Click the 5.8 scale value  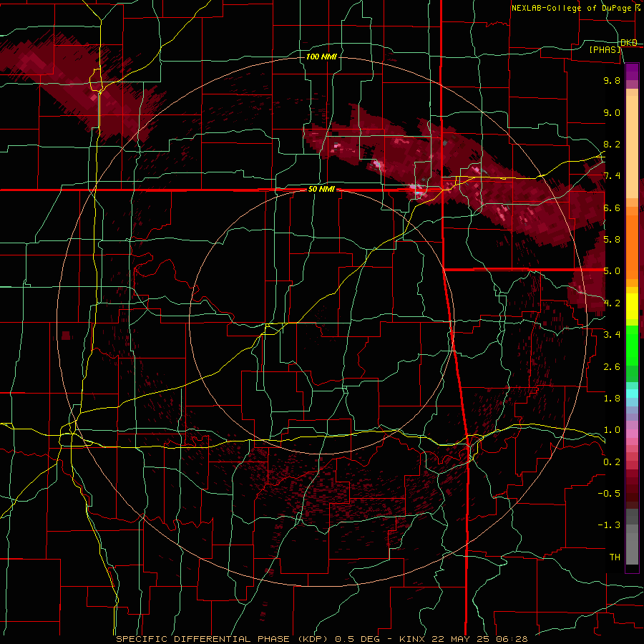612,240
